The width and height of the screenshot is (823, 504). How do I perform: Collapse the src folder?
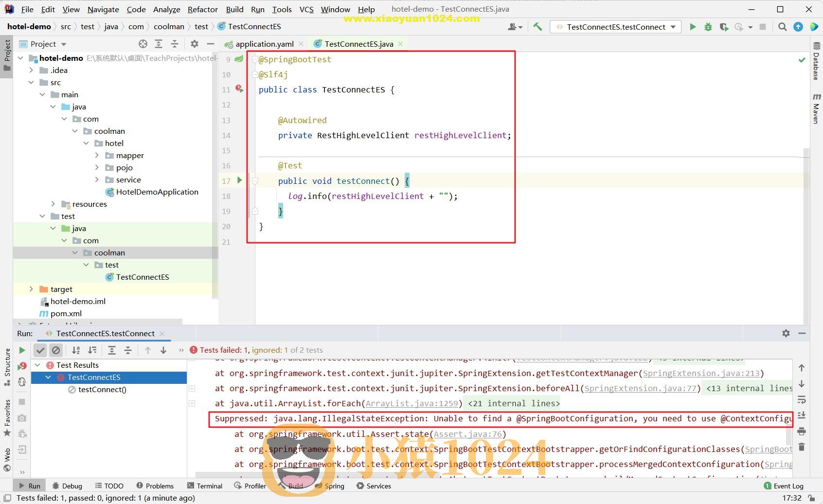[x=31, y=82]
